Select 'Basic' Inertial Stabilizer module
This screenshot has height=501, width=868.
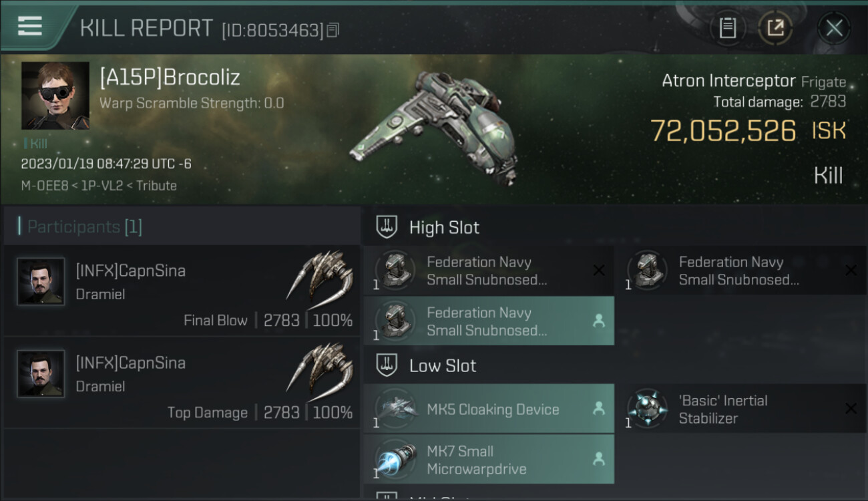741,409
